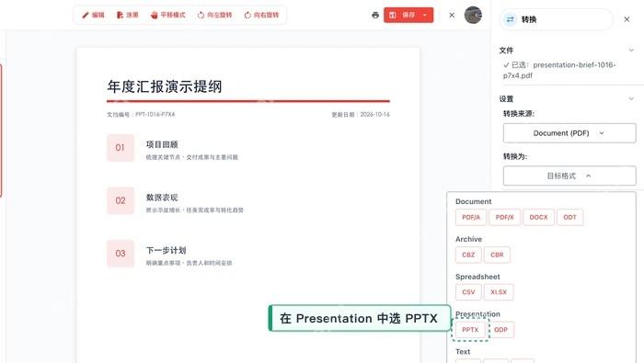Open the Document (PDF) source dropdown
Image resolution: width=644 pixels, height=363 pixels.
point(569,133)
